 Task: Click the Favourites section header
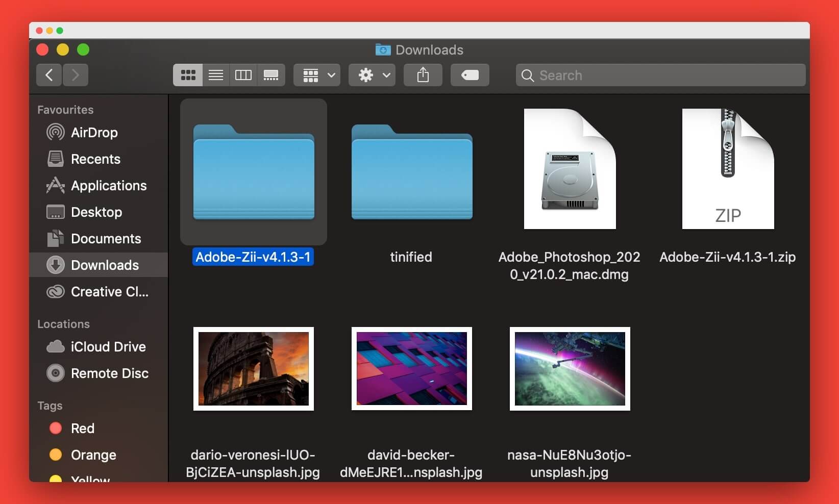[x=65, y=110]
